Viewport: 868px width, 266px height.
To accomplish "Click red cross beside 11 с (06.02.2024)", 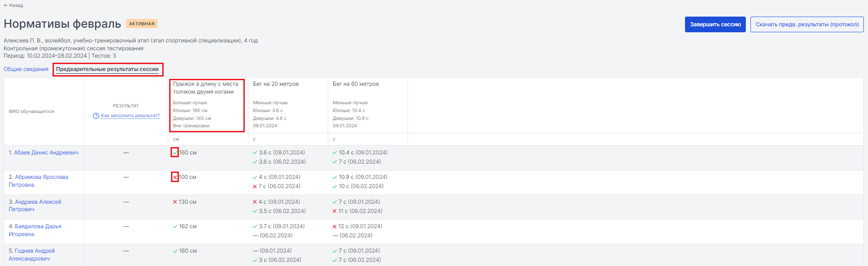I will tap(335, 211).
